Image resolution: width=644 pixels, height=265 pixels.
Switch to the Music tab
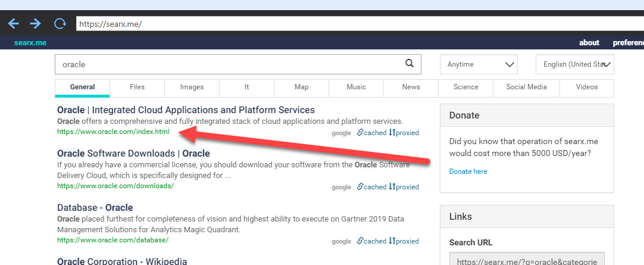(x=356, y=87)
